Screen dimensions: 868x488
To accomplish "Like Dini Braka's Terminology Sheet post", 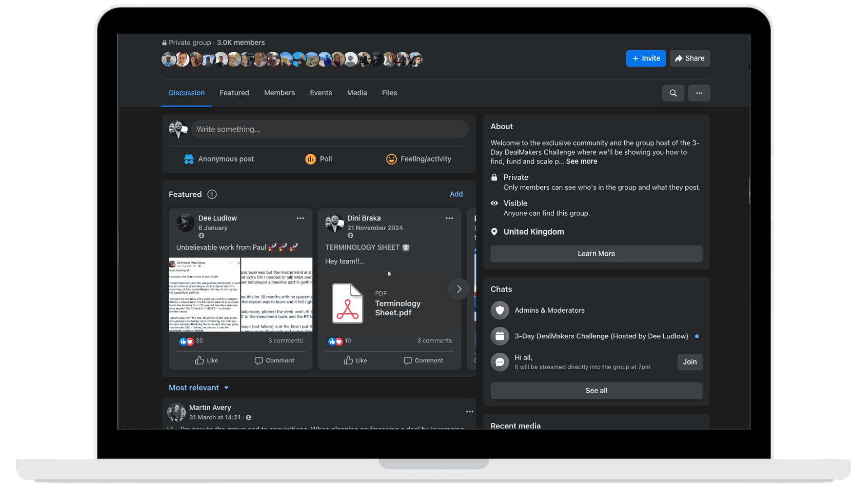I will click(355, 361).
